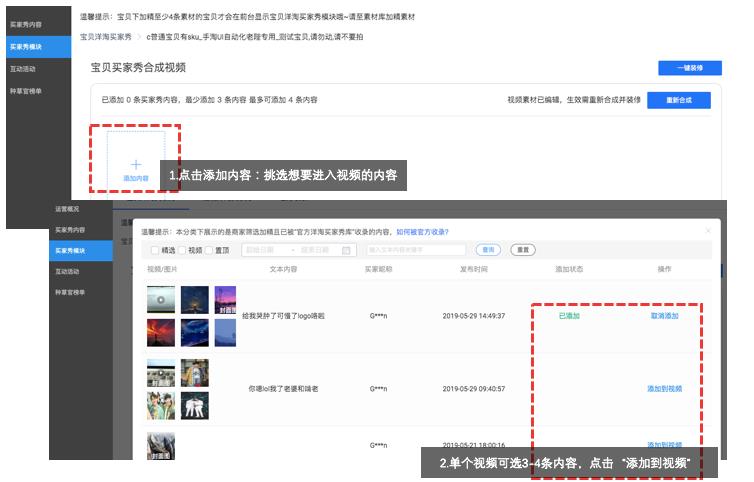
Task: Click calendar icon in date range field
Action: click(x=346, y=250)
